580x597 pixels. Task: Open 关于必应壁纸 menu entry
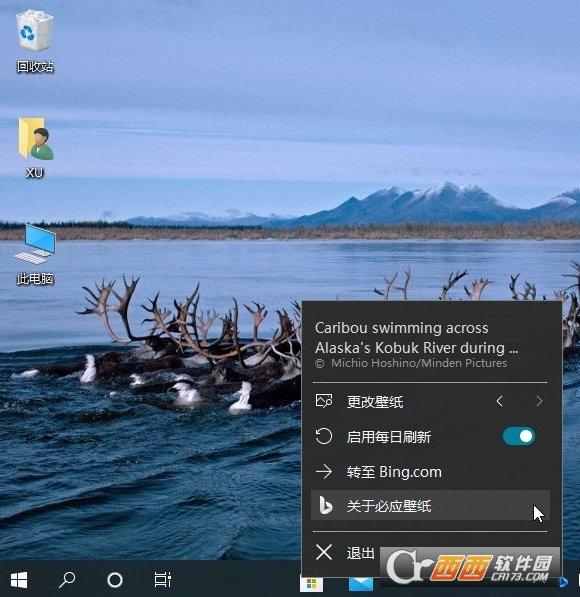[430, 506]
